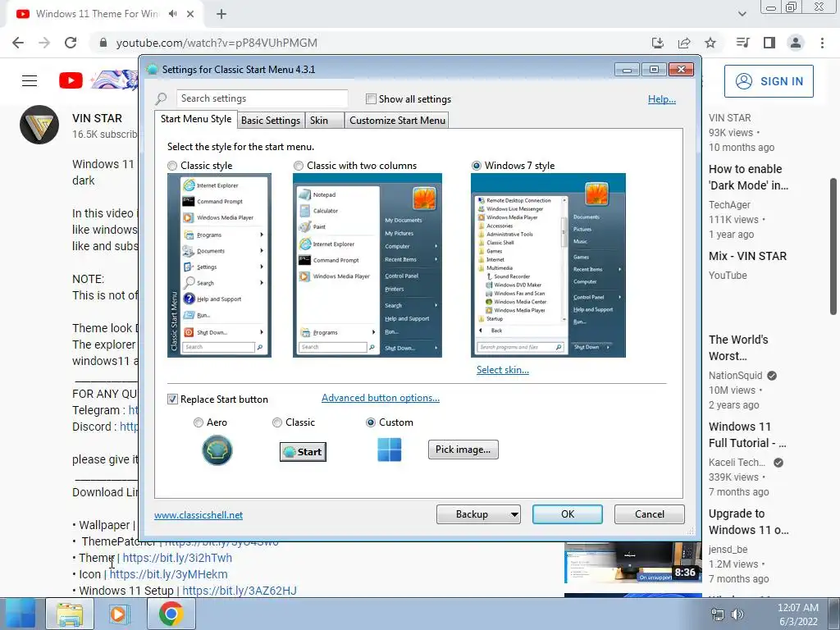Click the Chrome back arrow icon

pos(18,43)
